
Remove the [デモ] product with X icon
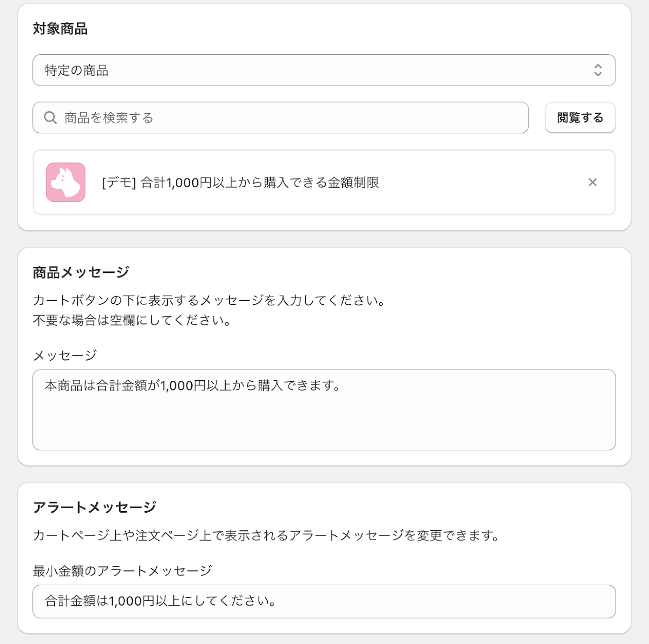pos(592,182)
